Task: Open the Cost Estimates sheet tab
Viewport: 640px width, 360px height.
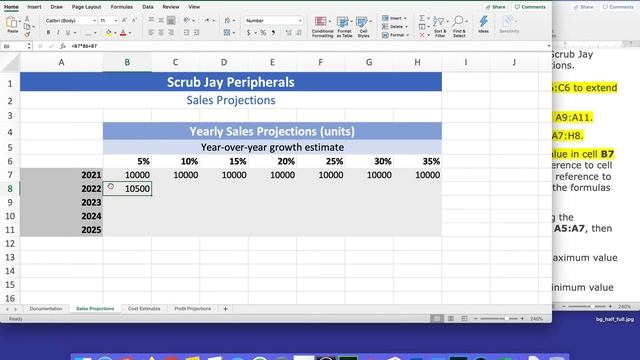Action: (x=144, y=309)
